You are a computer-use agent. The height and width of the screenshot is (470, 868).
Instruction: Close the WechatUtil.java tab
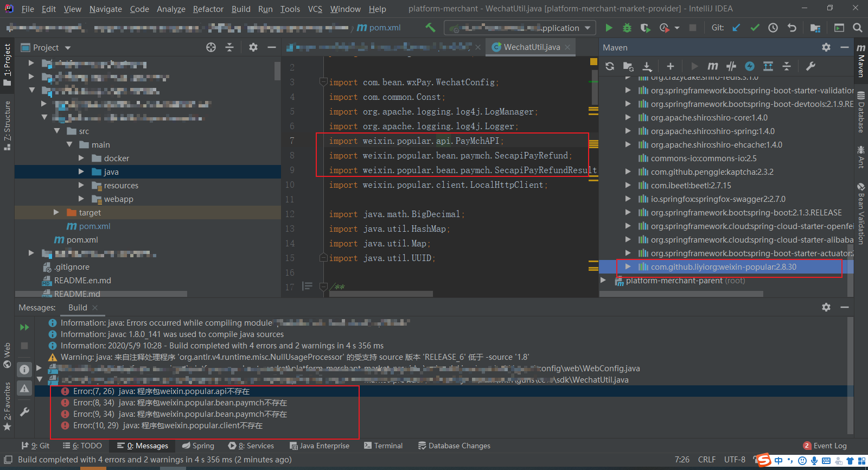[x=567, y=47]
